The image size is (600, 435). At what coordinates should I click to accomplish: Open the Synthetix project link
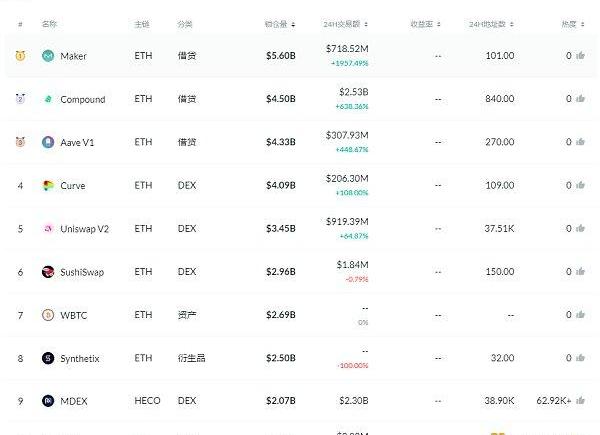click(x=80, y=359)
